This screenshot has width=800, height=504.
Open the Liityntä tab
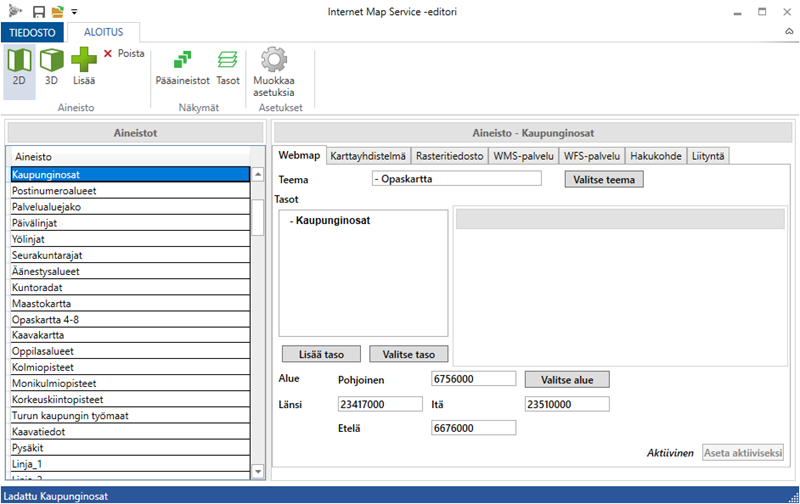pyautogui.click(x=708, y=156)
